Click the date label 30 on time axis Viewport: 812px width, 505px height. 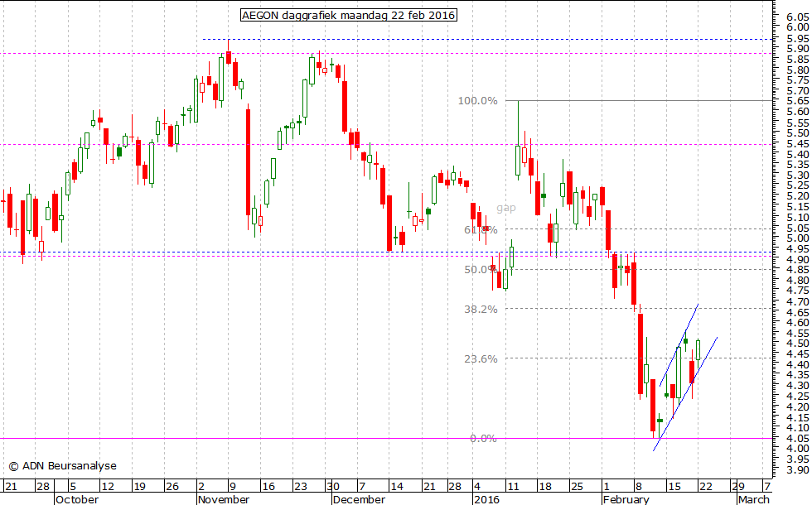coord(333,487)
